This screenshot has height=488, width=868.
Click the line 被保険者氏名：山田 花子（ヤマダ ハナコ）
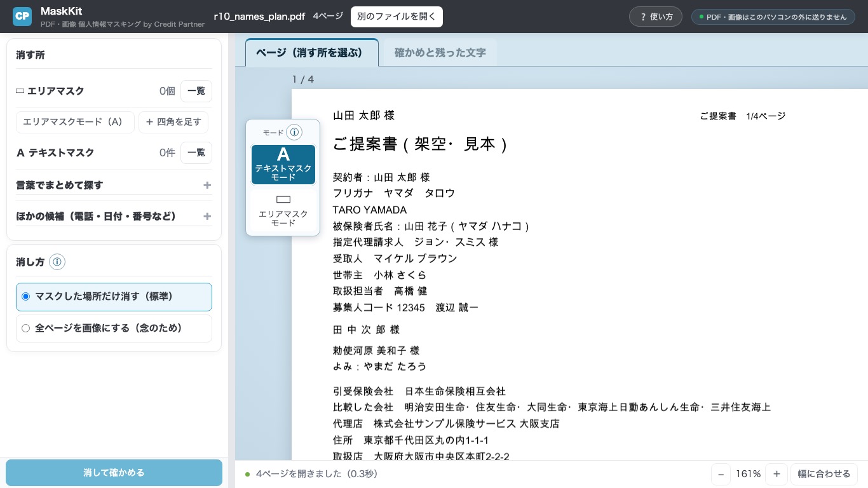431,226
